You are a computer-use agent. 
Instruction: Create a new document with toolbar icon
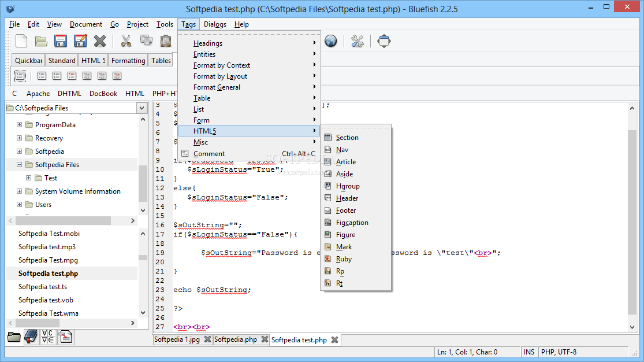click(x=21, y=41)
